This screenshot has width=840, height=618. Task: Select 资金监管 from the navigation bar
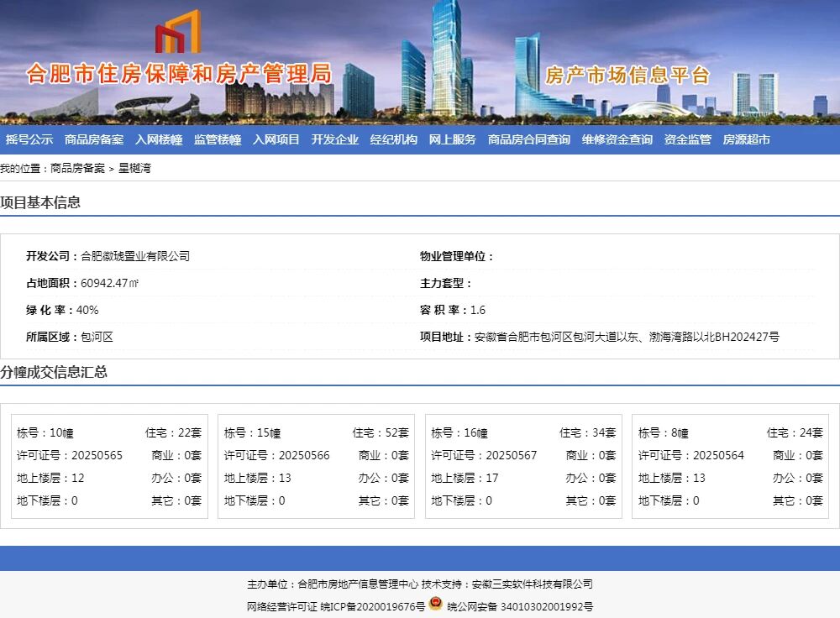pos(685,139)
